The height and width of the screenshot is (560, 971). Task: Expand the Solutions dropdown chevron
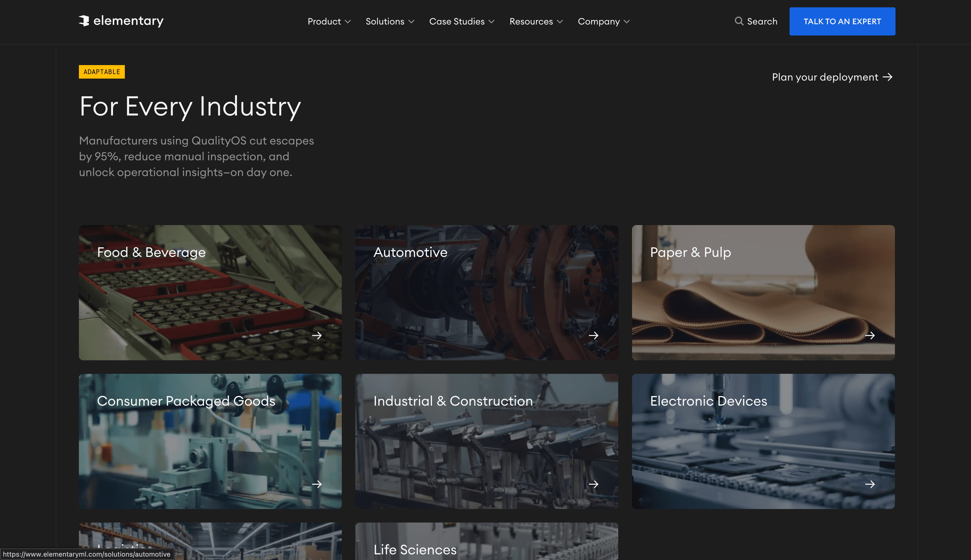coord(411,22)
